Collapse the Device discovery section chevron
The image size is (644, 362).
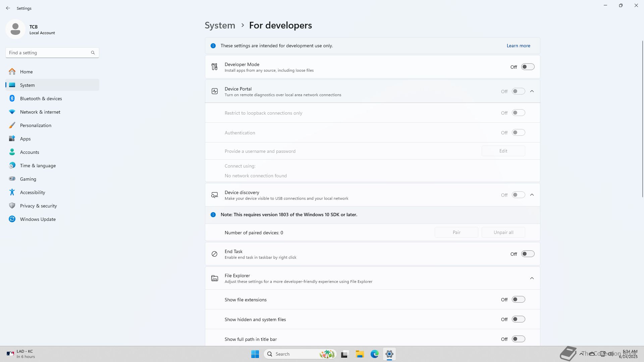[532, 195]
